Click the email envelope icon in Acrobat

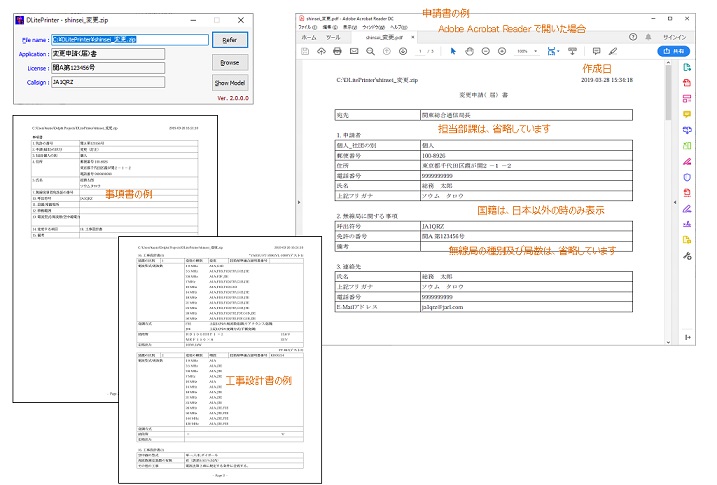tap(354, 51)
